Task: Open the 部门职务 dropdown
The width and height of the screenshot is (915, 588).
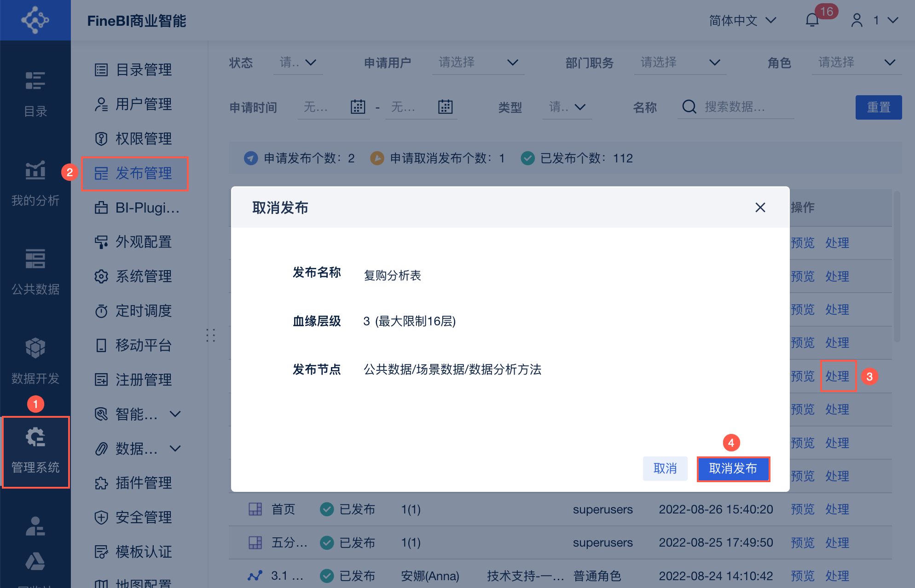Action: pos(680,63)
